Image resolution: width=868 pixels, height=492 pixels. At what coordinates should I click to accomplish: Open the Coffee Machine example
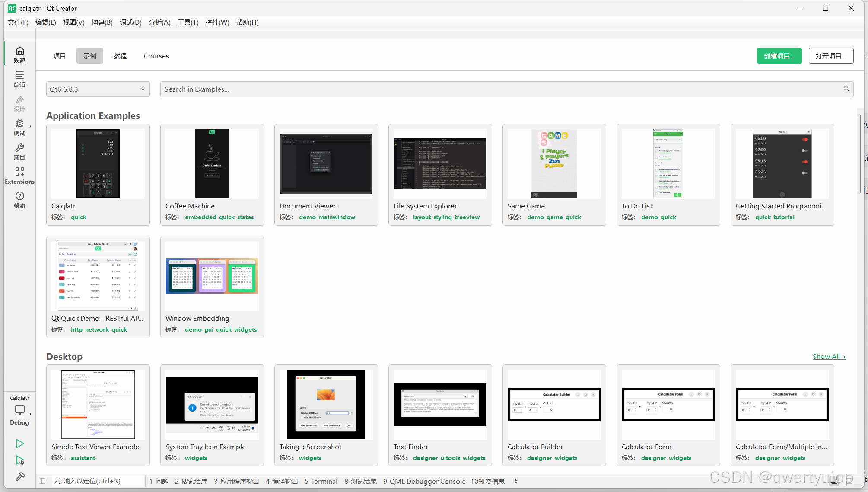point(212,175)
